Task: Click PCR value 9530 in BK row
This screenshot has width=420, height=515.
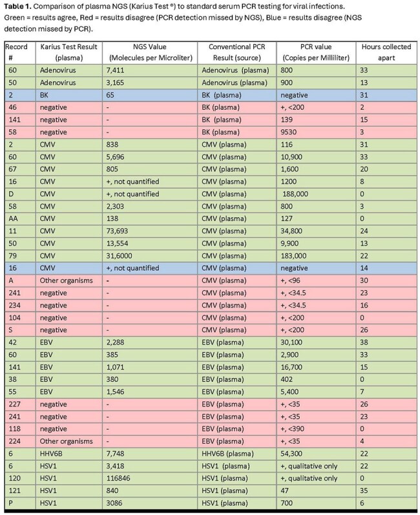Action: coord(316,132)
